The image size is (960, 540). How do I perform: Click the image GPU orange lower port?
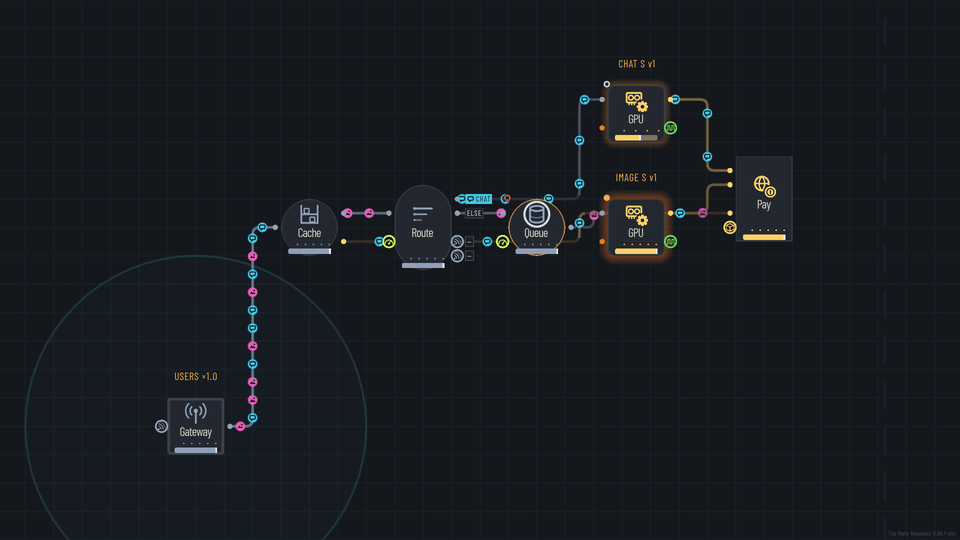point(602,242)
